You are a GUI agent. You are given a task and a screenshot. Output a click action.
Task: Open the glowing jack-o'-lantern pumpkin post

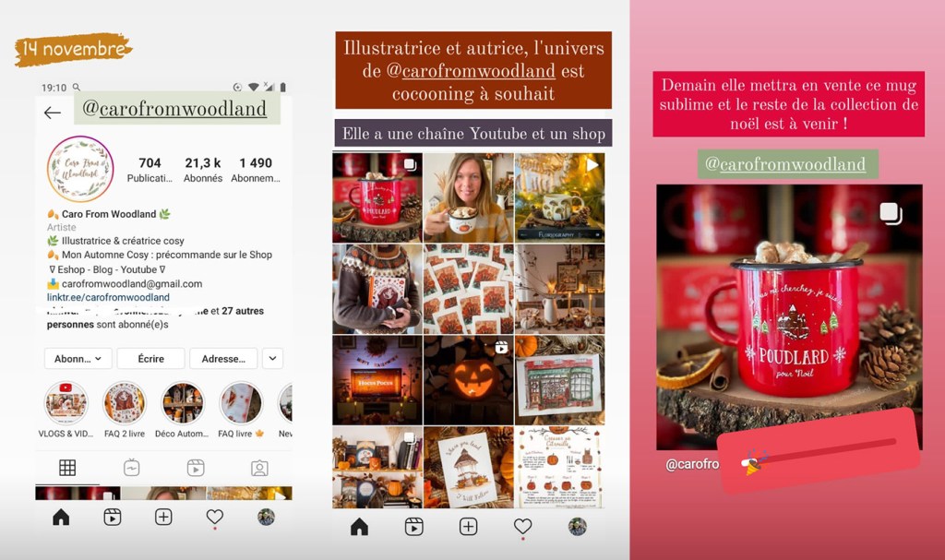coord(468,380)
